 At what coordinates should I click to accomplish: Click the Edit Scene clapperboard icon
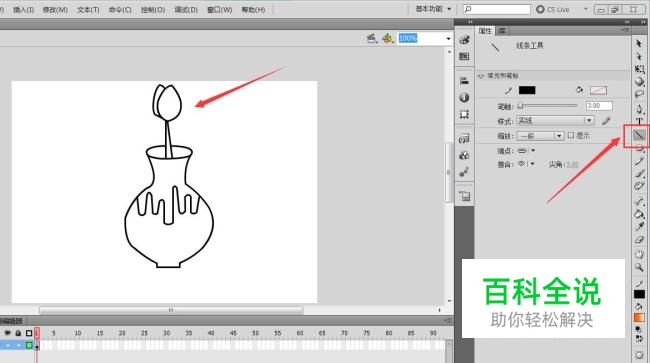coord(372,39)
